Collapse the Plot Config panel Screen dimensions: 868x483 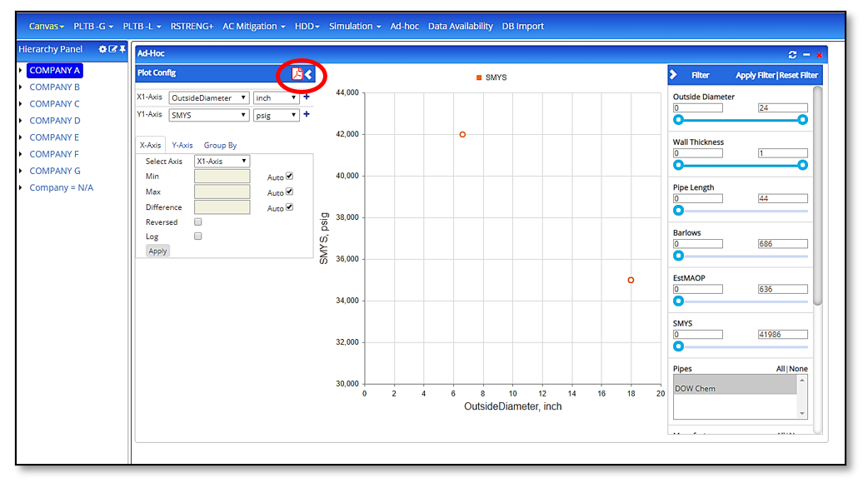tap(308, 73)
